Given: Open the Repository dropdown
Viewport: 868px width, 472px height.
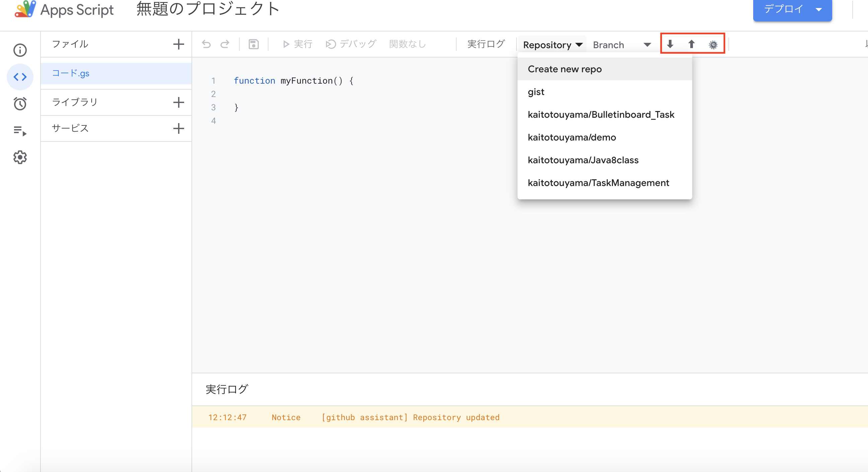Looking at the screenshot, I should point(552,44).
